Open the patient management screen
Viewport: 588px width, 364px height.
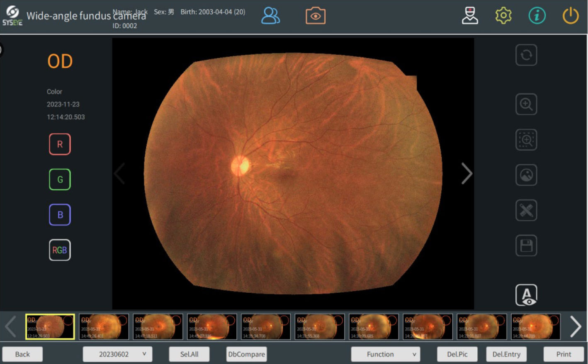tap(270, 16)
